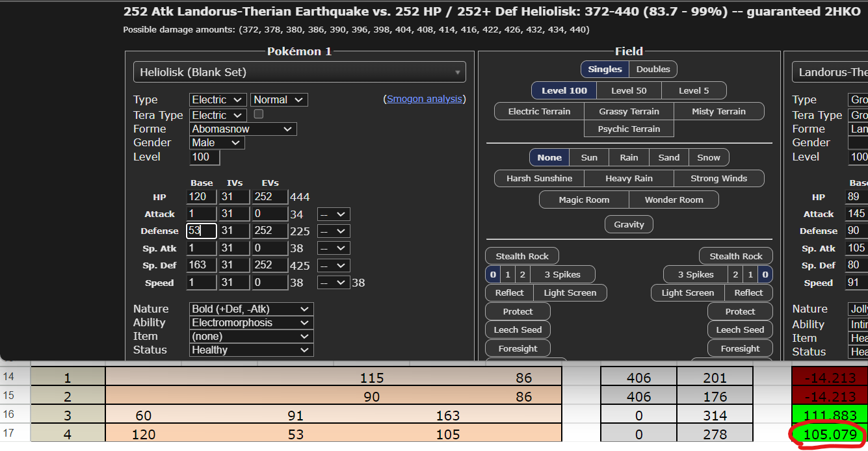This screenshot has width=868, height=451.
Task: Toggle Light Screen on Pokémon 1's side
Action: pyautogui.click(x=570, y=292)
